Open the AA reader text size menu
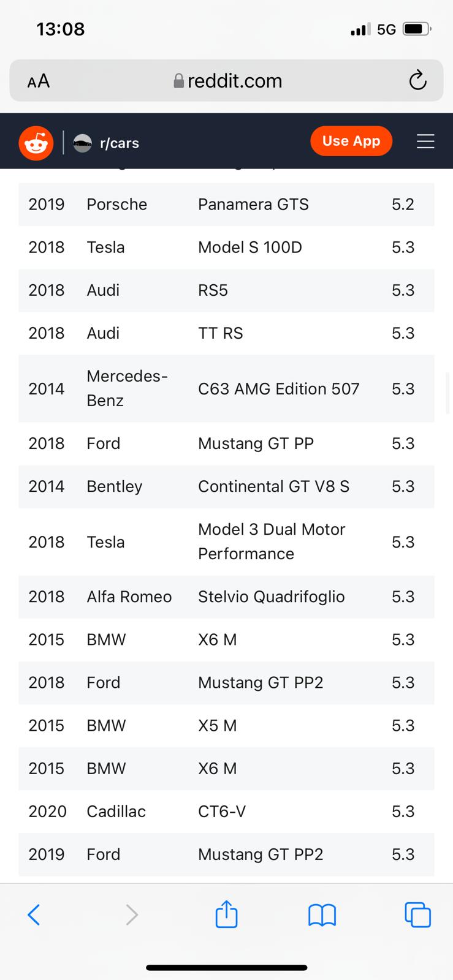453x980 pixels. [x=39, y=81]
